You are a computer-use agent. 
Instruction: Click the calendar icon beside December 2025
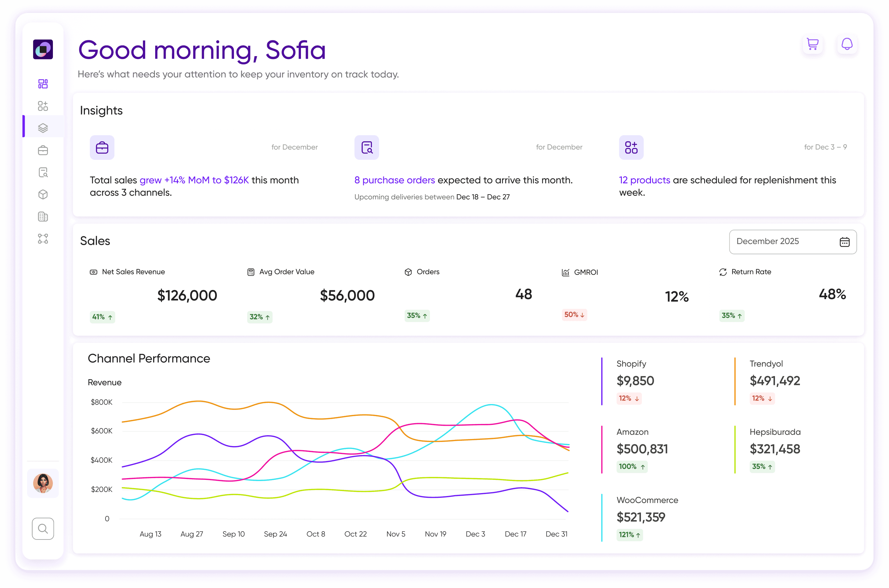(844, 242)
